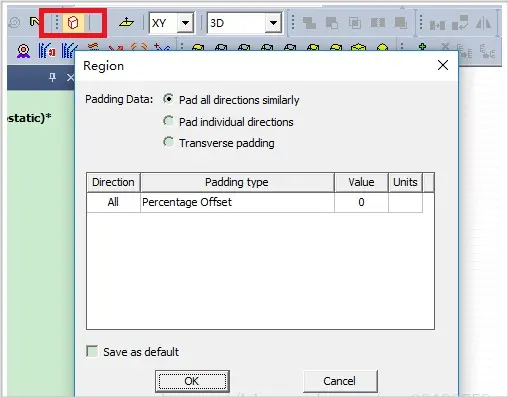The image size is (508, 397).
Task: Pin the side panel using pushpin icon
Action: [52, 77]
